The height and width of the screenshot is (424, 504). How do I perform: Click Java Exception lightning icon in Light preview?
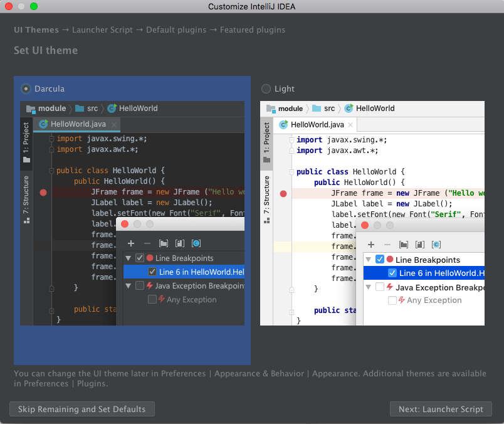[x=389, y=287]
